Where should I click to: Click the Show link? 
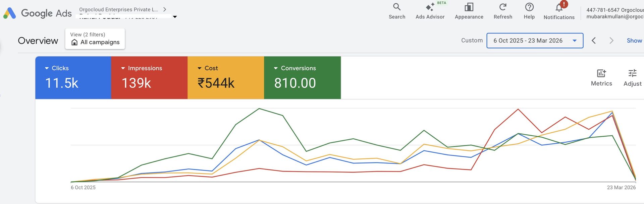(634, 41)
